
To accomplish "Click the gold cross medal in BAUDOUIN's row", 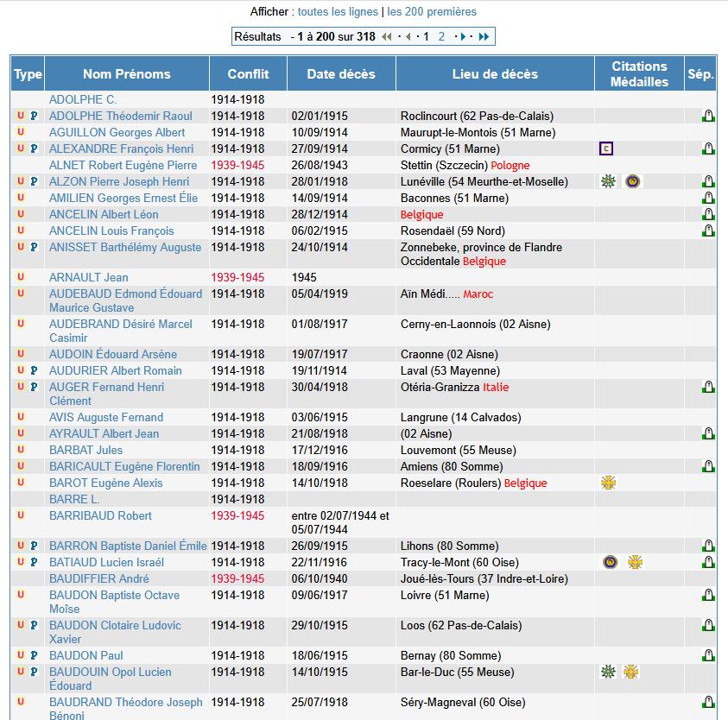I will pos(631,672).
